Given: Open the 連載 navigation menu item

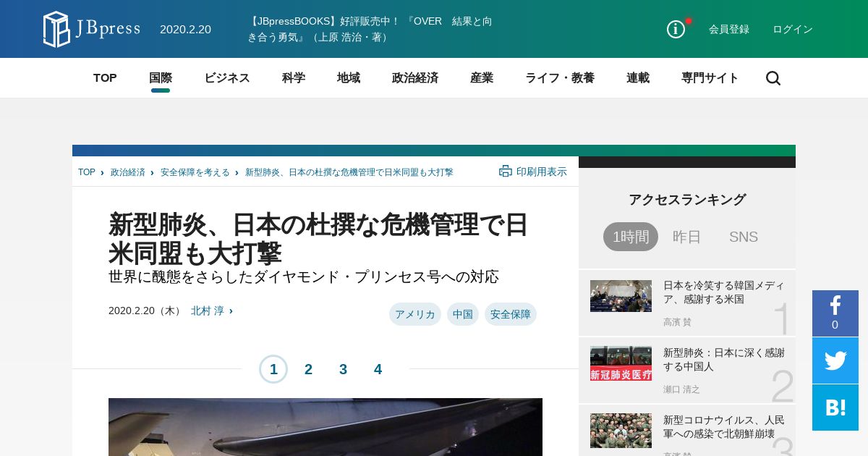Looking at the screenshot, I should (x=638, y=78).
